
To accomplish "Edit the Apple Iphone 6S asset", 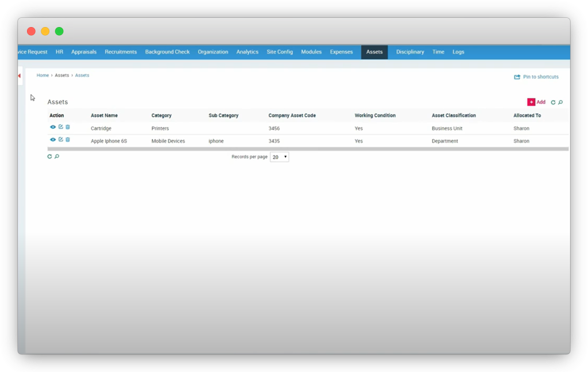I will coord(60,140).
